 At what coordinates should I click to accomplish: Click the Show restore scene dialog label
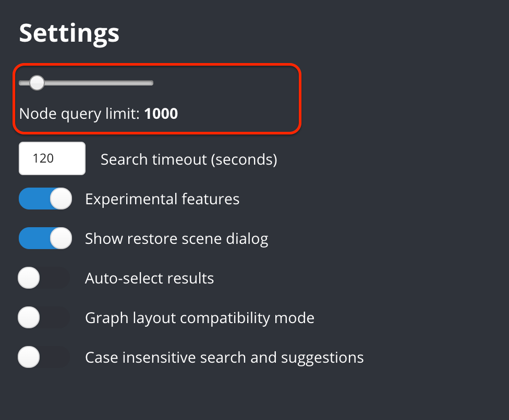[177, 239]
